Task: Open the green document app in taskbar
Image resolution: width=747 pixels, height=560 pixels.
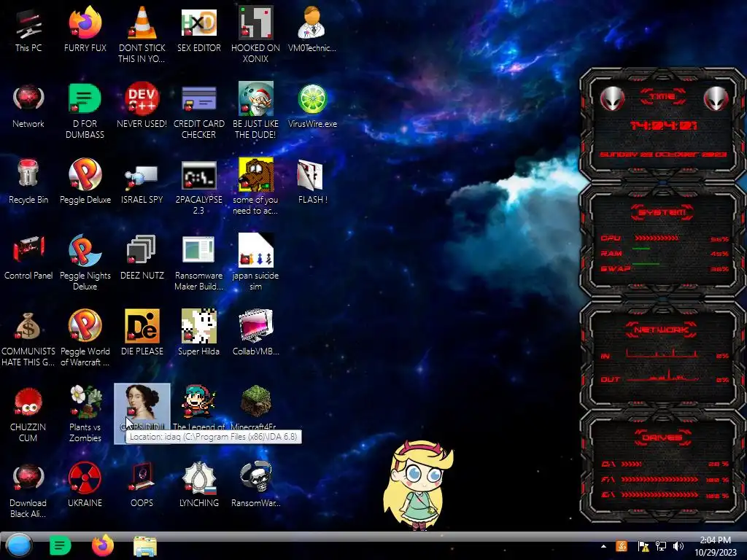Action: (x=60, y=545)
